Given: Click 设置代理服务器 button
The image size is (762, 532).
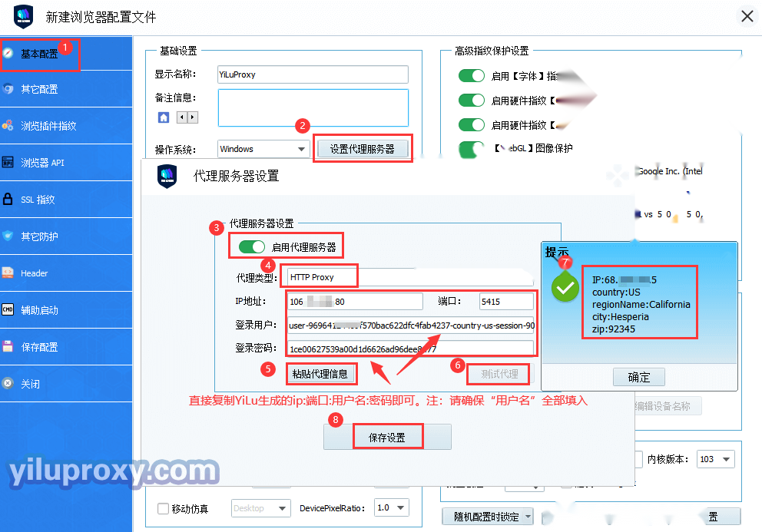Looking at the screenshot, I should click(363, 149).
